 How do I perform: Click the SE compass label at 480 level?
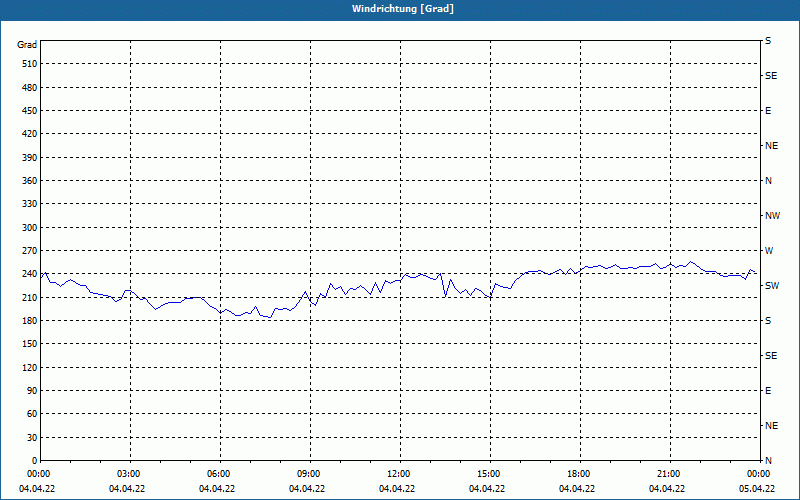(x=771, y=76)
